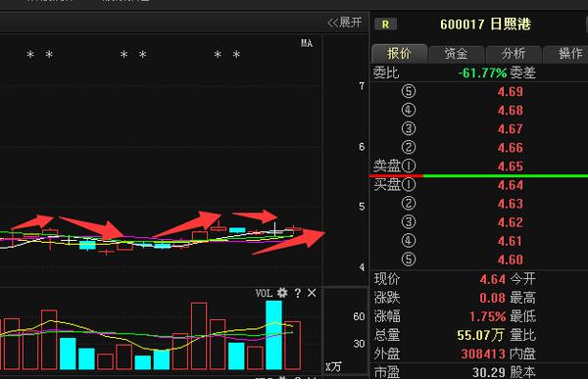Click the VOL indicator label
This screenshot has height=379, width=588.
point(264,293)
